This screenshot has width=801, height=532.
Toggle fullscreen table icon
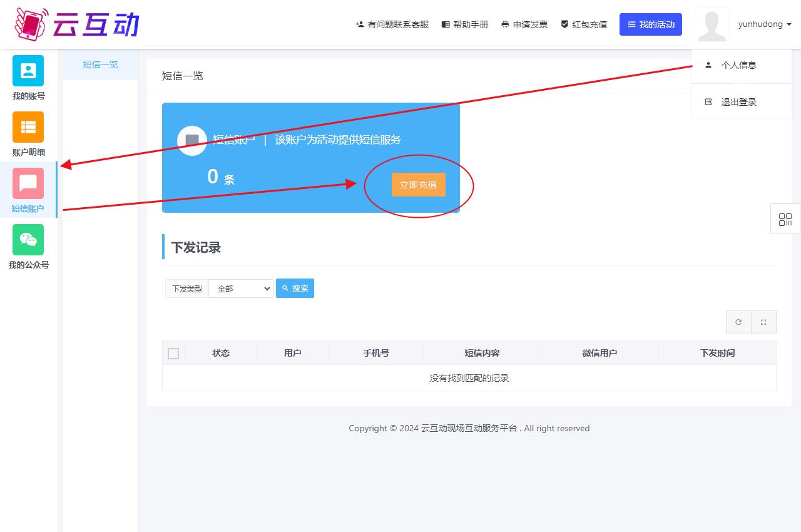tap(763, 322)
